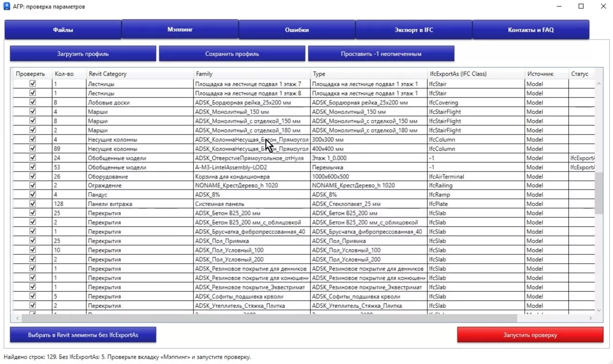Click the ADSK_Стеклопакет_25 мм type cell
613x364 pixels.
[x=368, y=204]
